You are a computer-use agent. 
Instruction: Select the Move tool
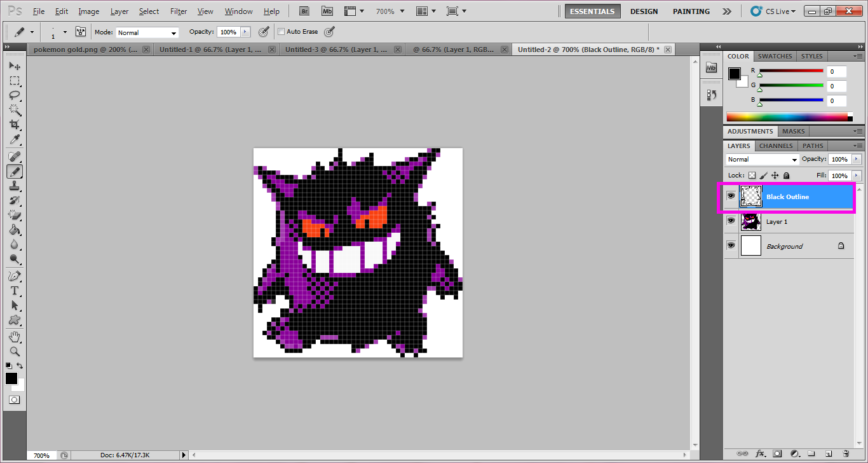14,66
